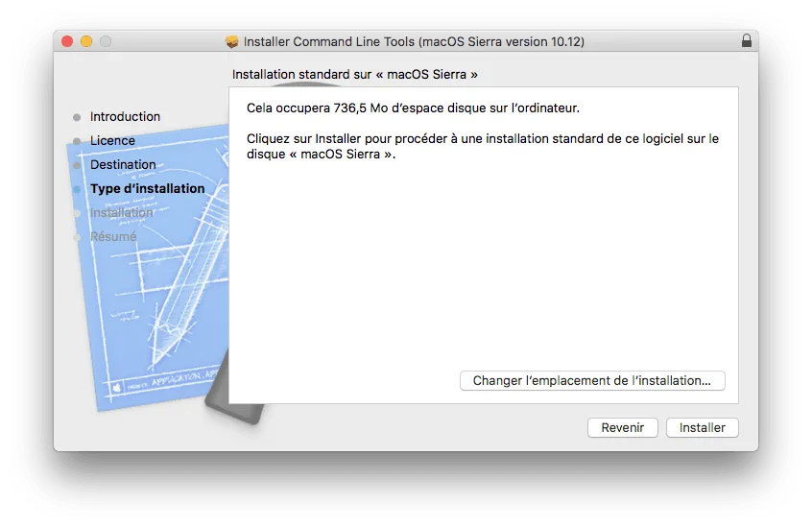
Task: Select the Licence step in sidebar
Action: coord(112,140)
